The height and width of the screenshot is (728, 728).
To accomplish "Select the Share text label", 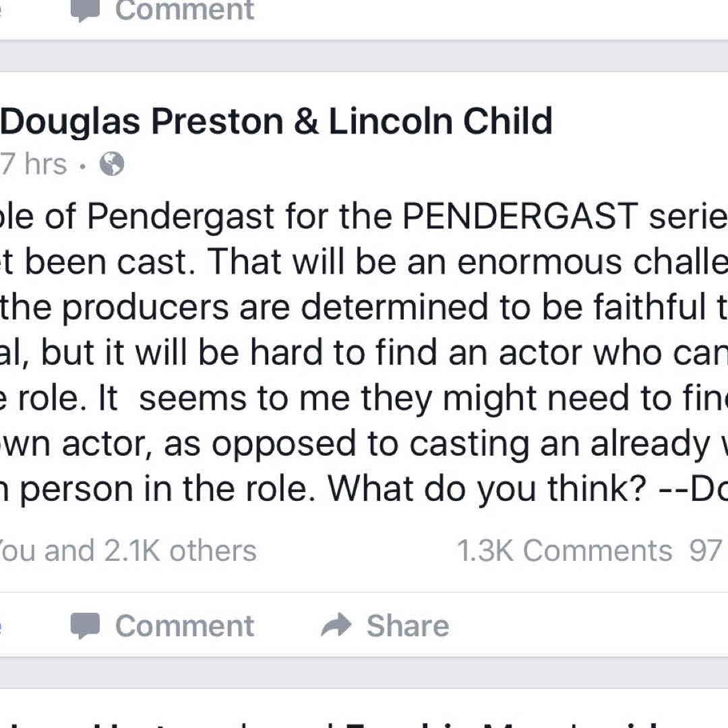I will pos(408,626).
